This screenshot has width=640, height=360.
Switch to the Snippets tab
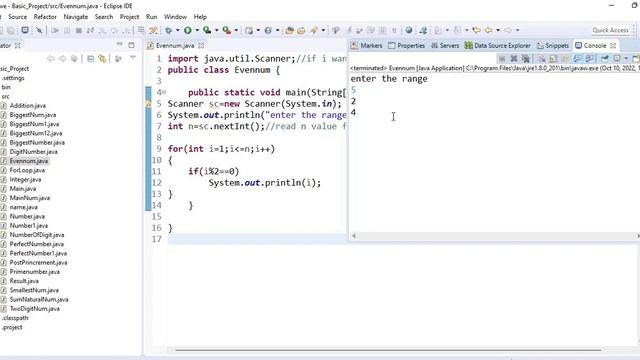click(x=553, y=46)
